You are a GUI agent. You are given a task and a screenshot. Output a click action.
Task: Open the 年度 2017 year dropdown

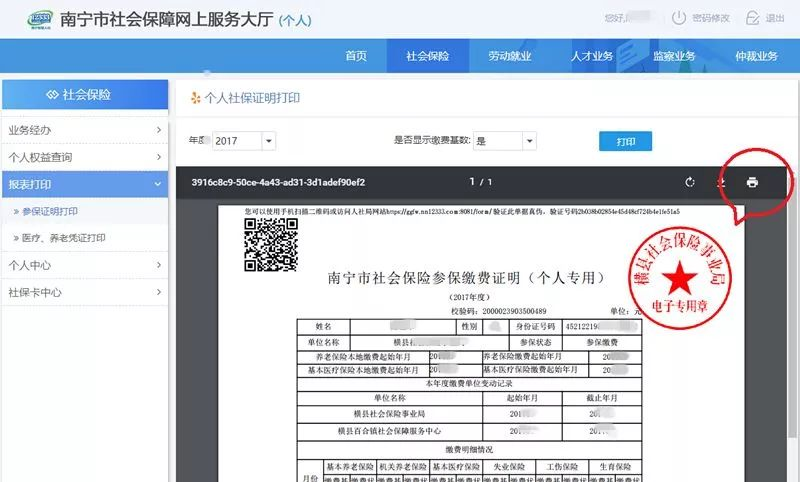(x=243, y=141)
